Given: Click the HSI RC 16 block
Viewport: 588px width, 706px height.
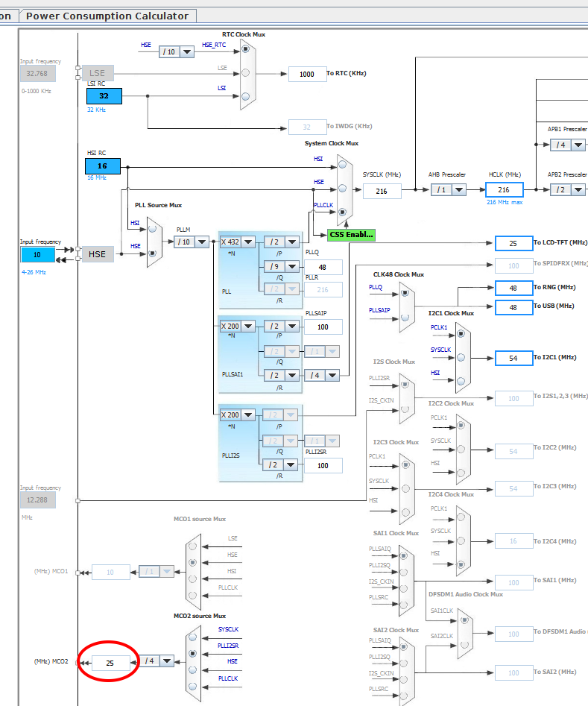Looking at the screenshot, I should pos(103,166).
